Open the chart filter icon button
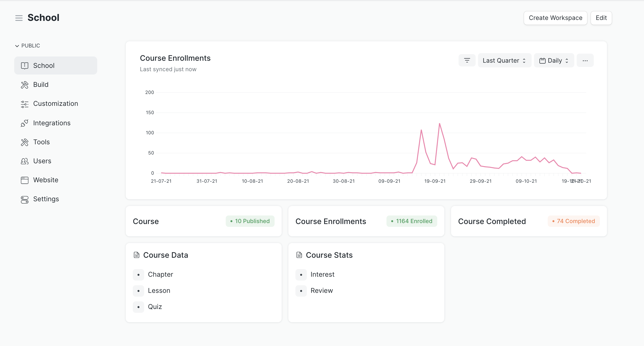The width and height of the screenshot is (644, 346). (467, 60)
